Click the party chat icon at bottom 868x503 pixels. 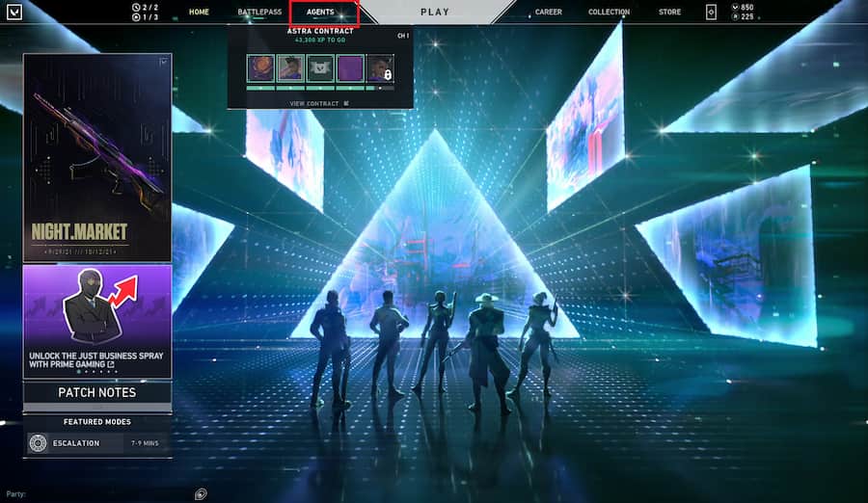[x=201, y=493]
